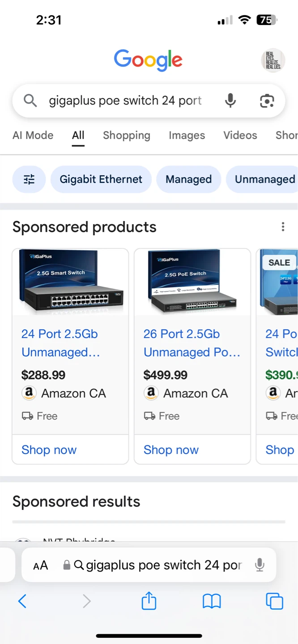Open Google Lens camera search
Screen dimensions: 298x644
(x=267, y=101)
